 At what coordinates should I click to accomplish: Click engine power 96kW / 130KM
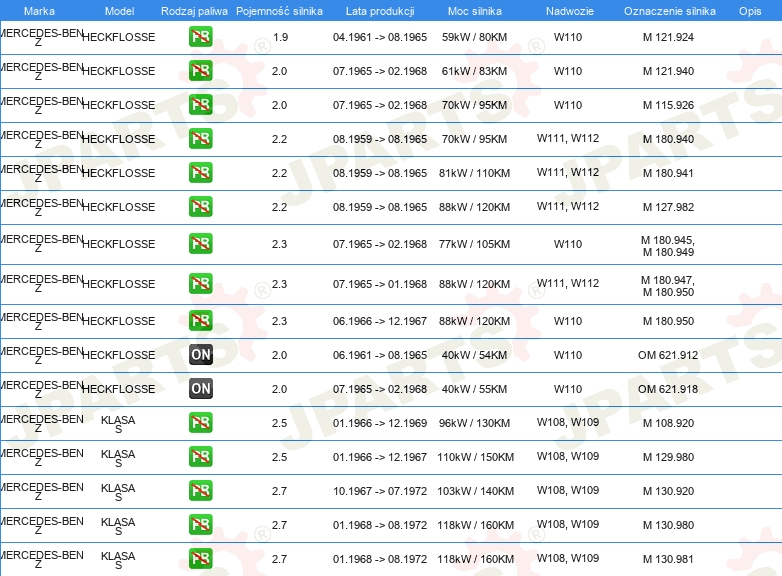click(x=474, y=423)
